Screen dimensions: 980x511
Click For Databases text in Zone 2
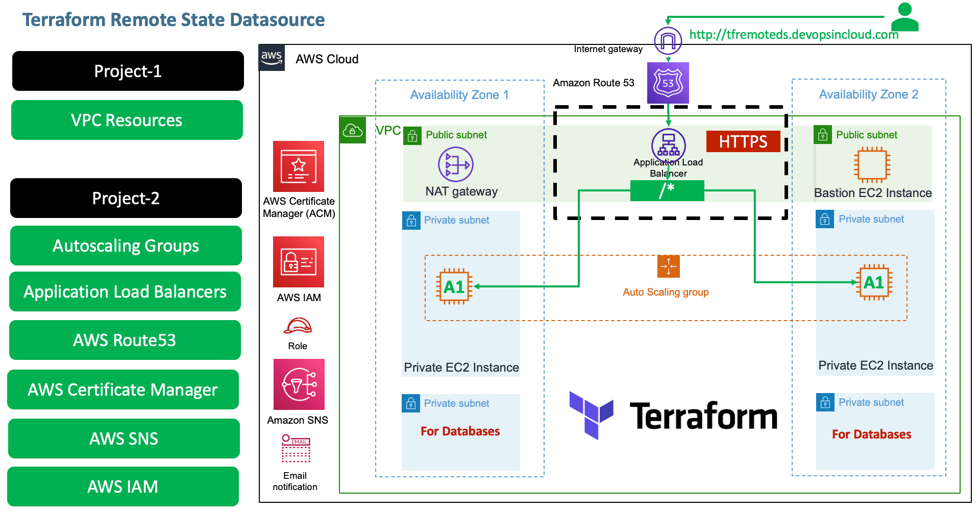(x=872, y=434)
